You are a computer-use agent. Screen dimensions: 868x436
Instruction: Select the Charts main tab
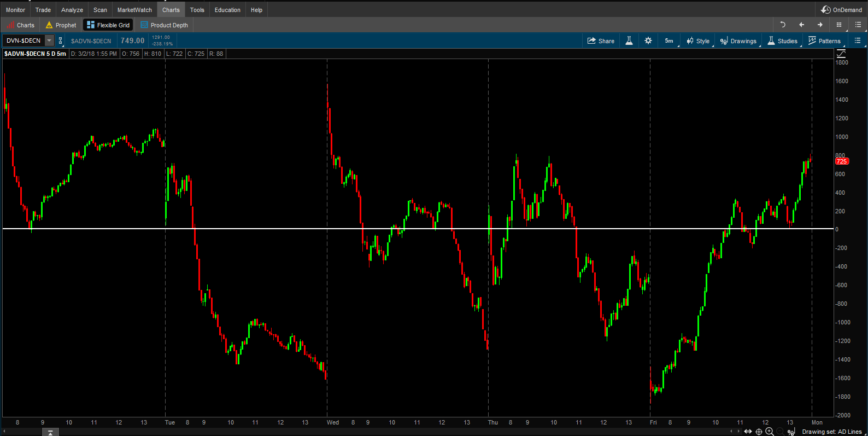pos(171,10)
